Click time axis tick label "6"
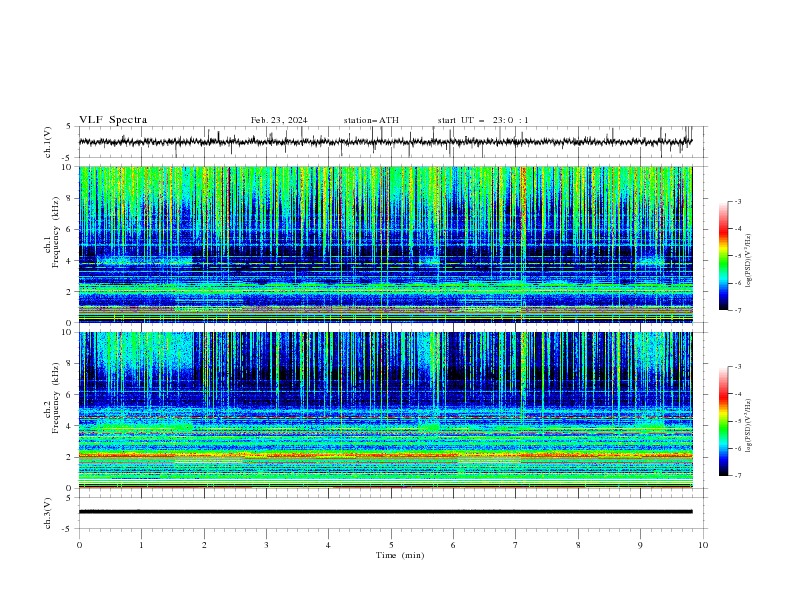 click(x=453, y=545)
